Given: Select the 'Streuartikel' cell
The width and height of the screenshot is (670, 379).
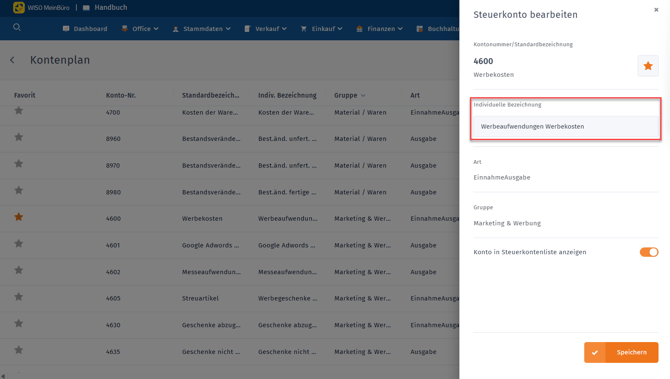Looking at the screenshot, I should pyautogui.click(x=200, y=298).
